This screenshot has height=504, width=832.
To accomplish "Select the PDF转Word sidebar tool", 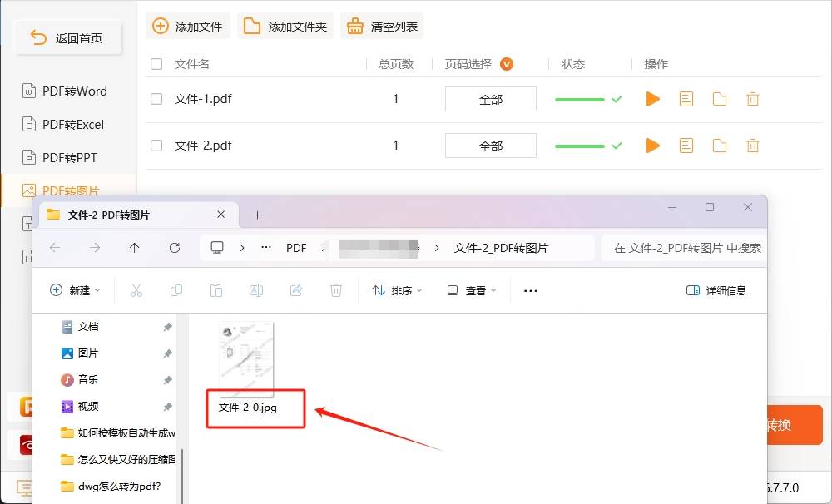I will [71, 91].
